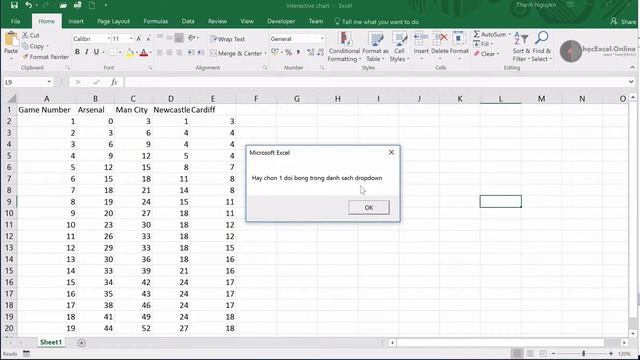Switch to the Formulas tab
This screenshot has height=360, width=640.
(x=156, y=21)
